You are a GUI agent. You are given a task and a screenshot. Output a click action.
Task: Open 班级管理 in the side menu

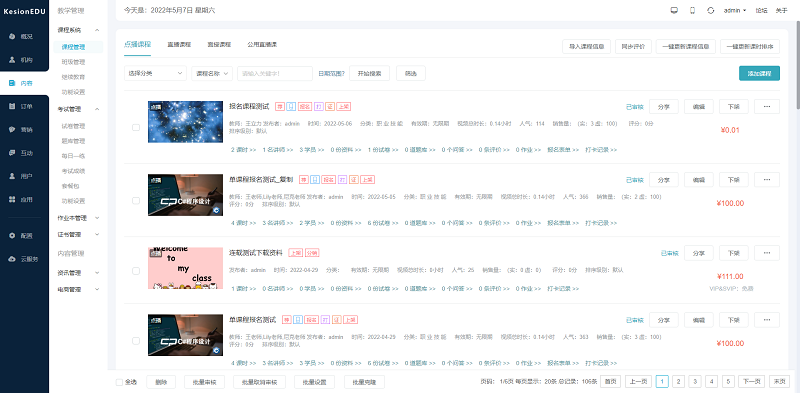73,62
